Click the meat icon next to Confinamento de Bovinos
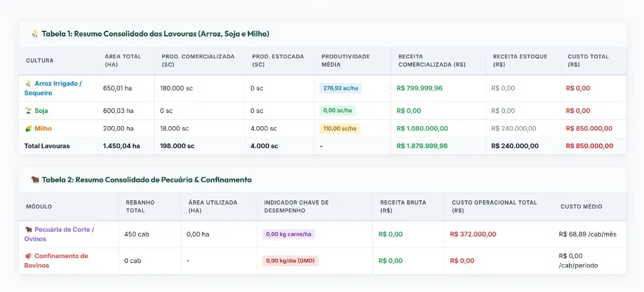Image resolution: width=644 pixels, height=292 pixels. click(x=28, y=256)
